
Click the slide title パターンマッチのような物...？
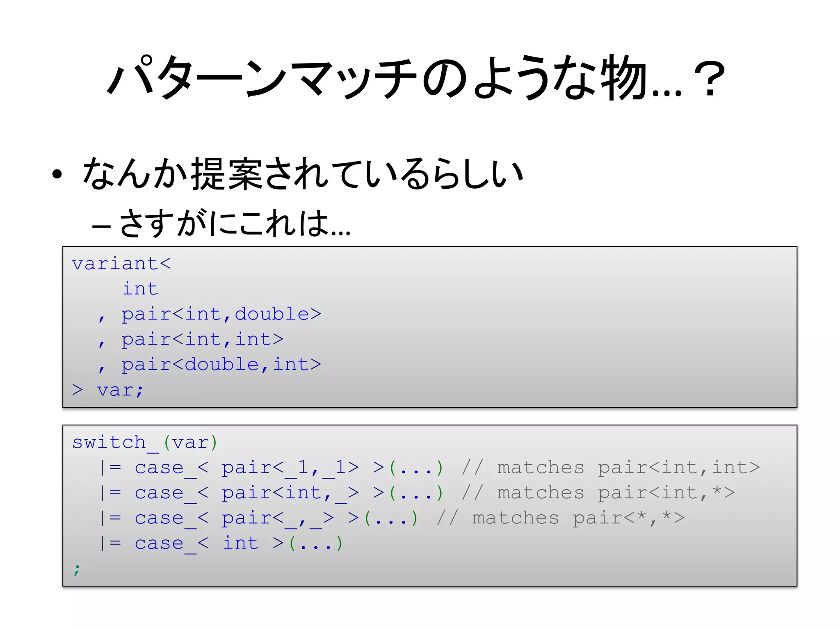pos(416,78)
